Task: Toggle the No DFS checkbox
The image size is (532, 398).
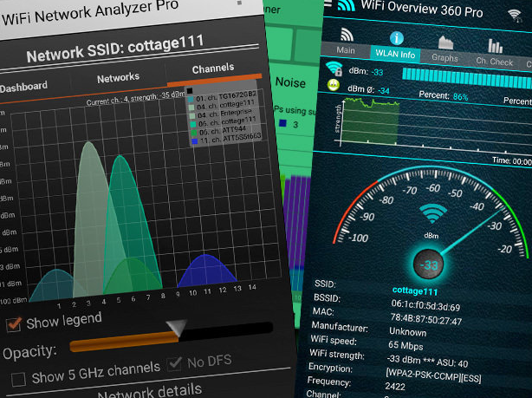Action: pyautogui.click(x=175, y=364)
